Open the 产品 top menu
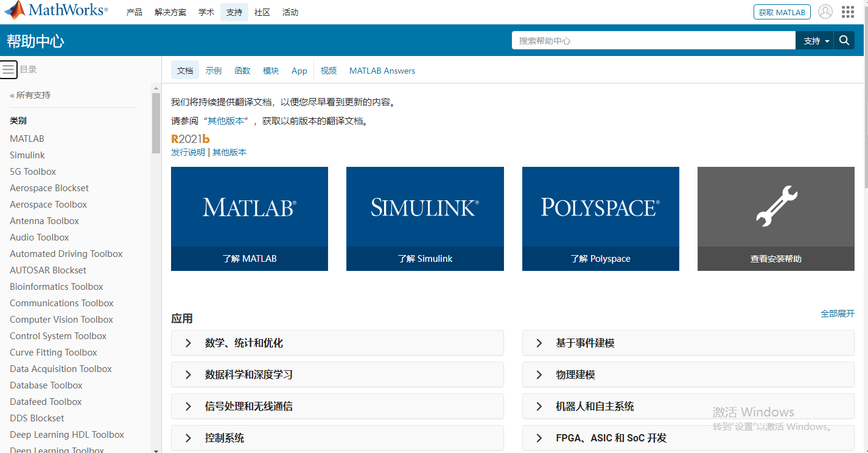Screen dimensions: 868x453 click(x=135, y=12)
